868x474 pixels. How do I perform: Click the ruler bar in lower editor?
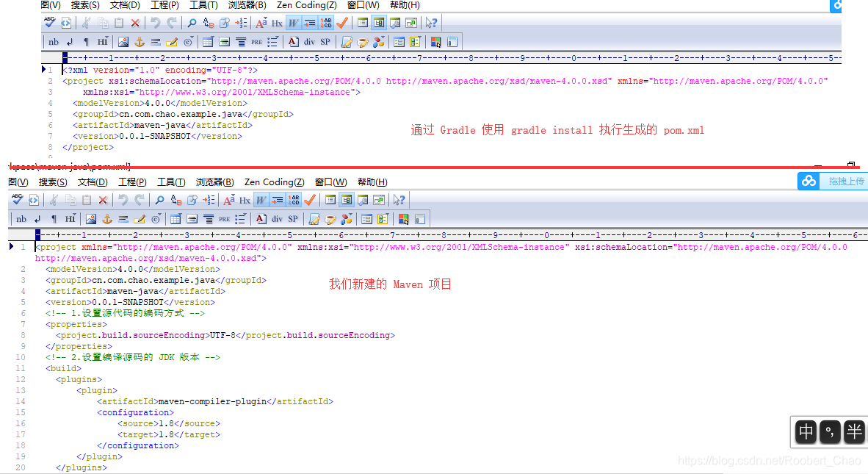click(x=451, y=234)
